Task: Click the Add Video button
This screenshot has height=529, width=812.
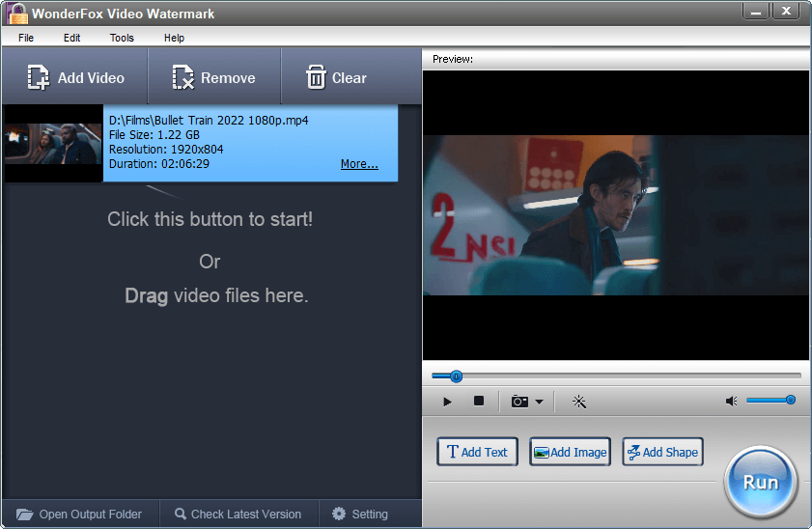Action: (75, 77)
